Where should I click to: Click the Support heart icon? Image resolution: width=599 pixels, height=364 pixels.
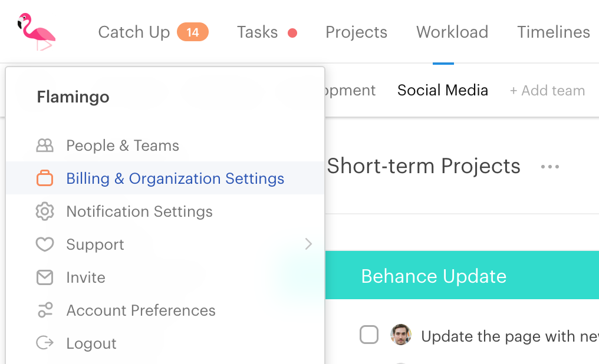(x=45, y=244)
